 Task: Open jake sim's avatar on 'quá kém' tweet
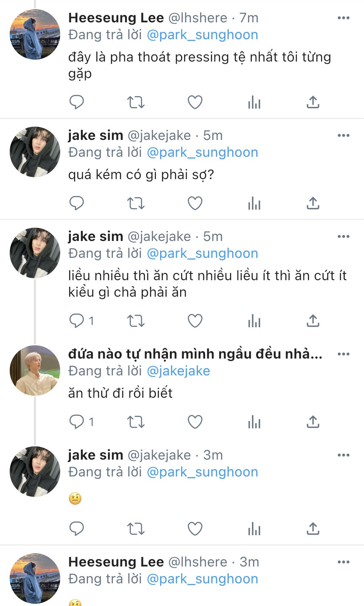35,152
